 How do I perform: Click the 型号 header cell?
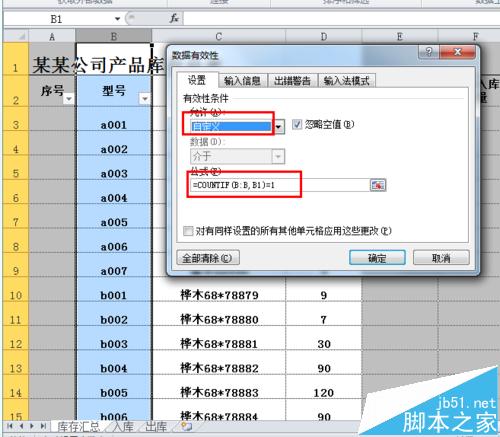[114, 91]
